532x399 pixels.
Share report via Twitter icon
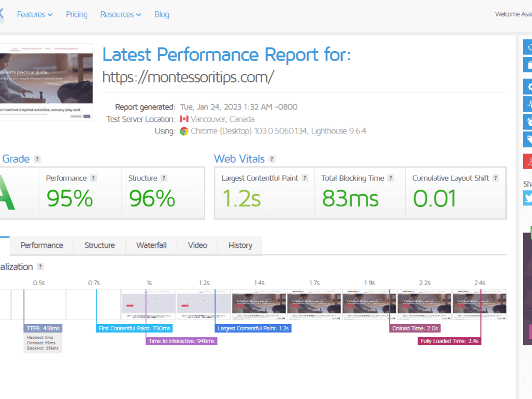[528, 198]
